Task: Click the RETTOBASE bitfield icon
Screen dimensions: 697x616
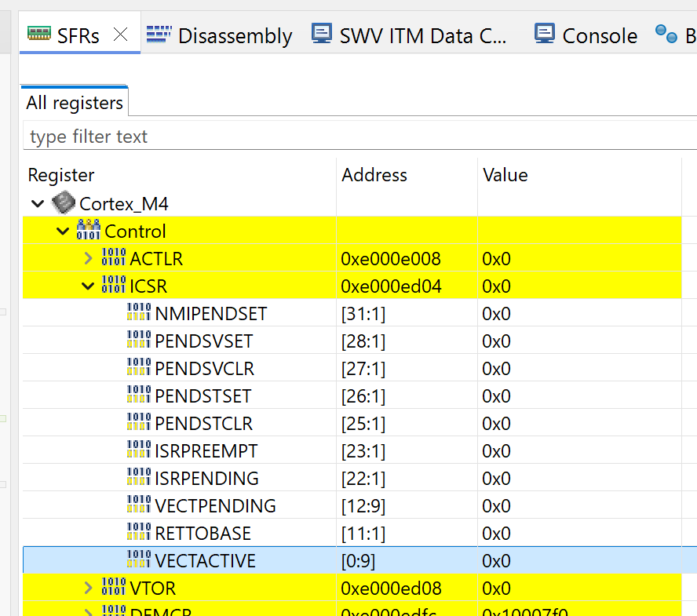Action: pyautogui.click(x=139, y=532)
